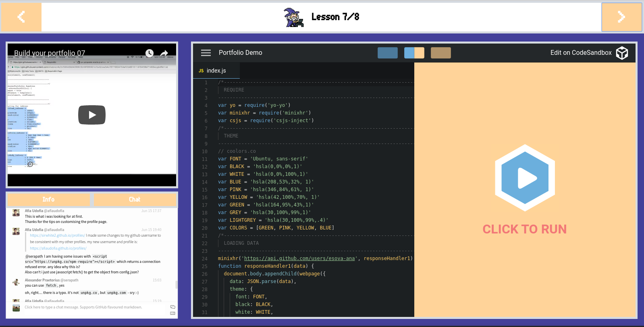This screenshot has height=327, width=644.
Task: Open the afiaudofia.github.io/profiles link
Action: pyautogui.click(x=58, y=248)
